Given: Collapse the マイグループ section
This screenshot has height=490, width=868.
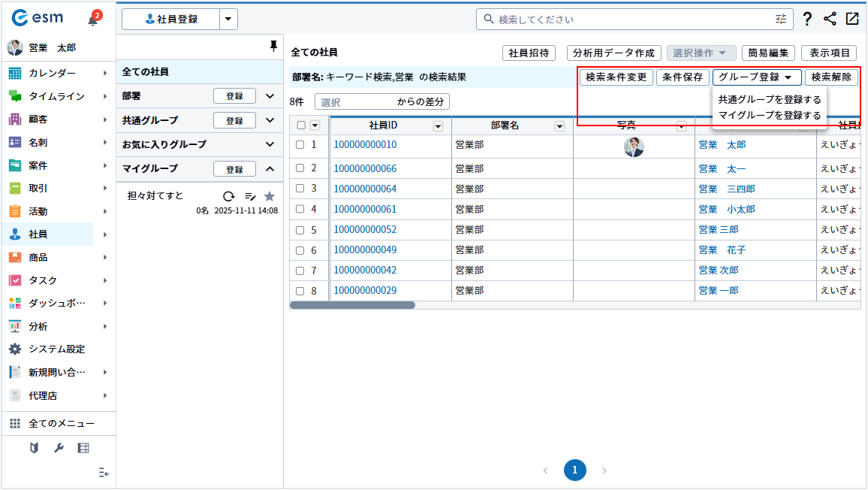Looking at the screenshot, I should pos(270,168).
